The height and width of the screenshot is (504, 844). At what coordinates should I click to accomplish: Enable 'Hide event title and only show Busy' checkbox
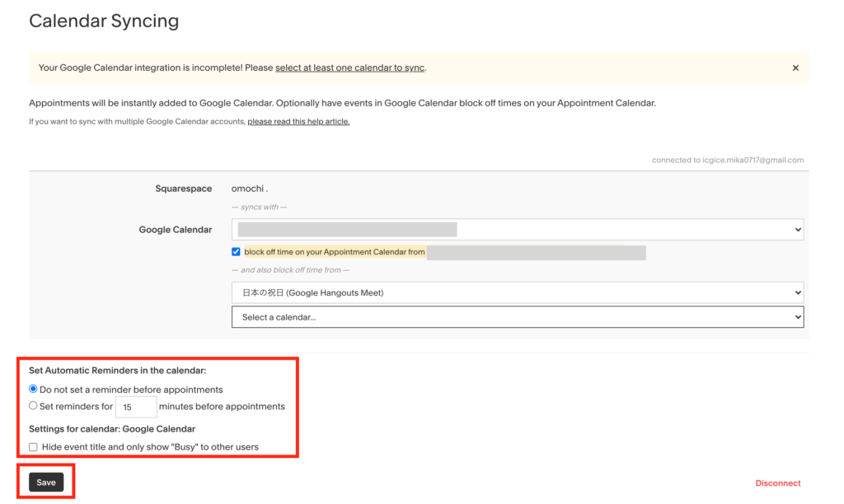(33, 447)
